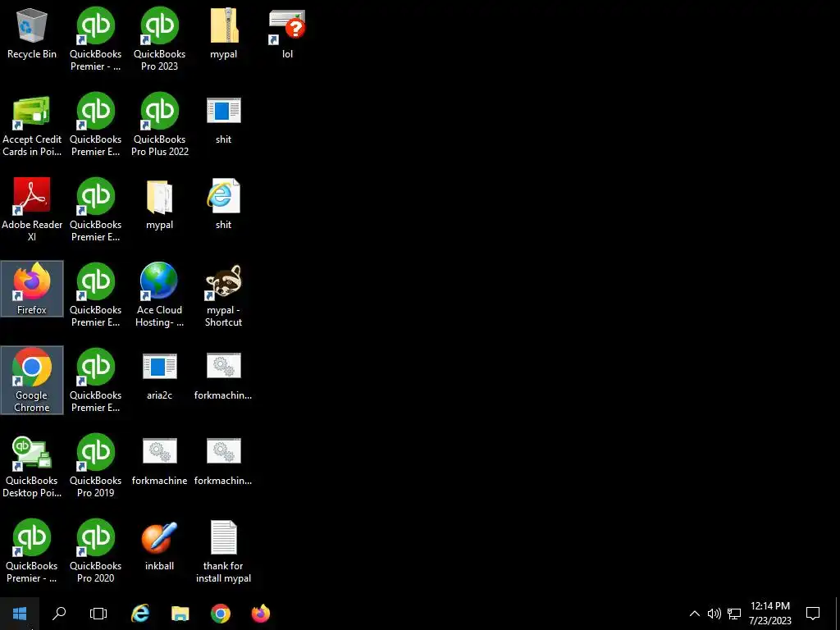This screenshot has width=840, height=630.
Task: Select the shit Internet Explorer document icon
Action: (223, 204)
